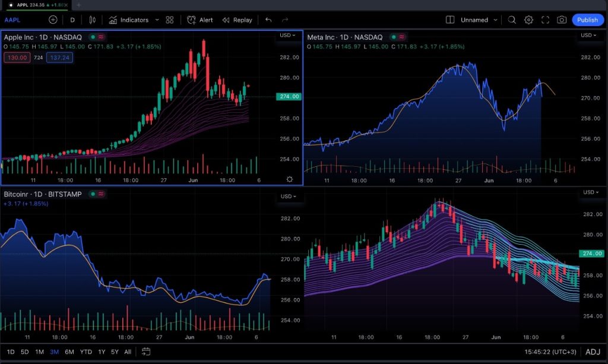Create a new Alert
608x364 pixels.
click(x=199, y=20)
